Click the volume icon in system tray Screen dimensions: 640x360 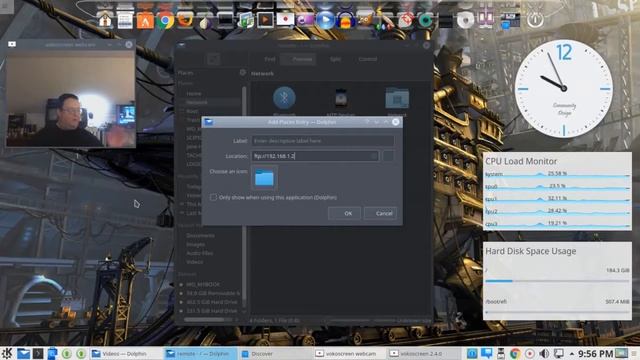[x=544, y=353]
